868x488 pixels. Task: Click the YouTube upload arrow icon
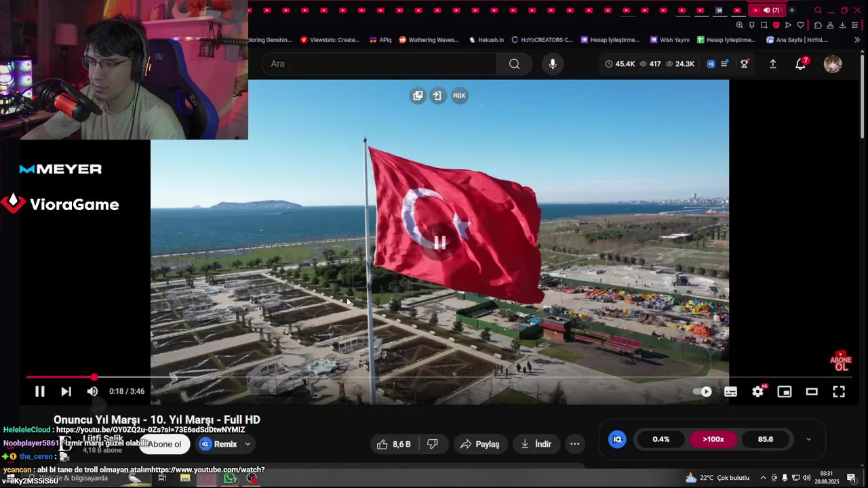772,64
